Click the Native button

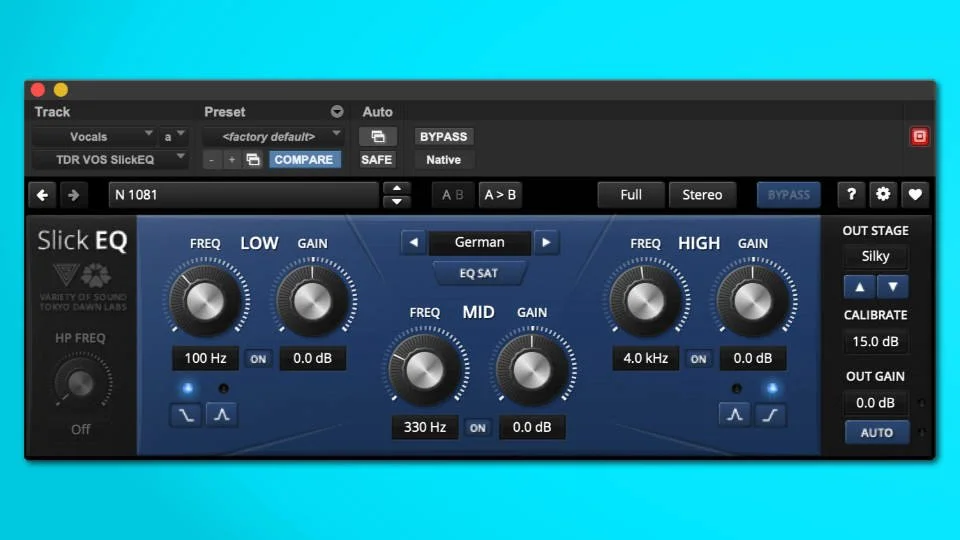443,160
